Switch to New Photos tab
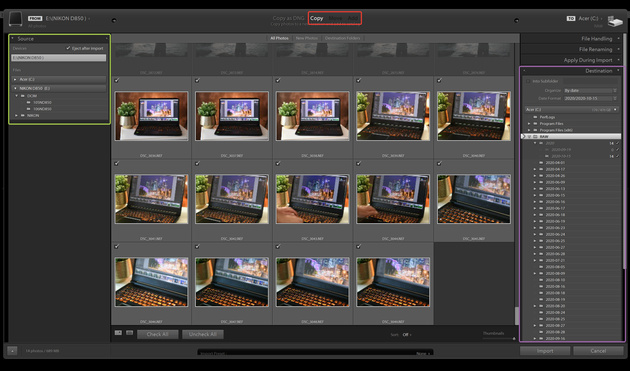The image size is (630, 371). pyautogui.click(x=307, y=38)
